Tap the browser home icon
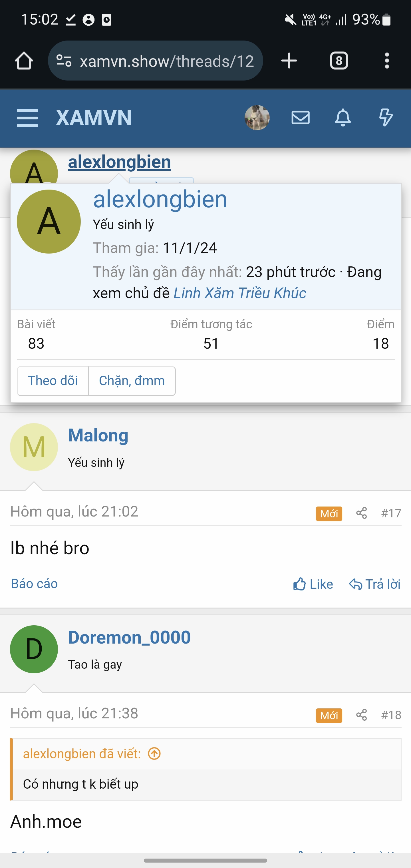 point(24,61)
